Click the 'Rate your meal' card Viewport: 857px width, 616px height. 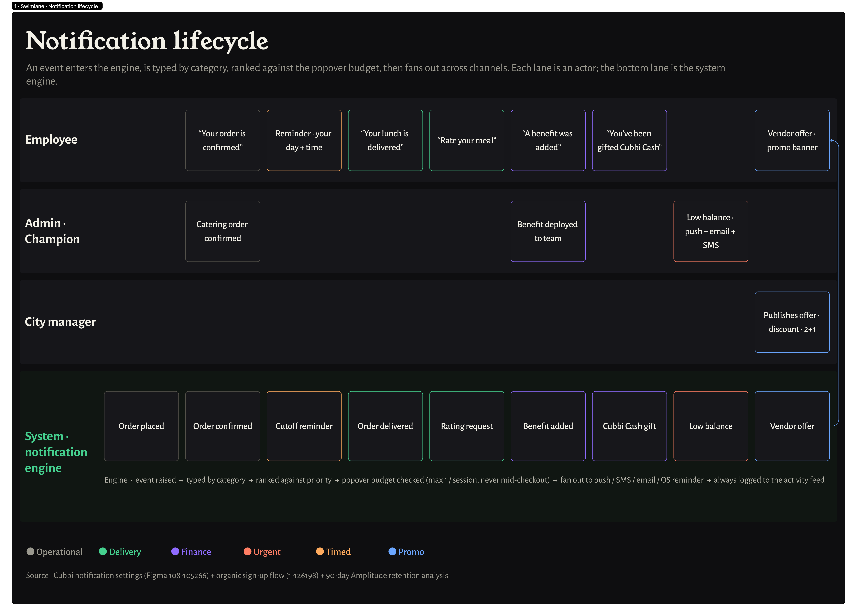(x=467, y=141)
